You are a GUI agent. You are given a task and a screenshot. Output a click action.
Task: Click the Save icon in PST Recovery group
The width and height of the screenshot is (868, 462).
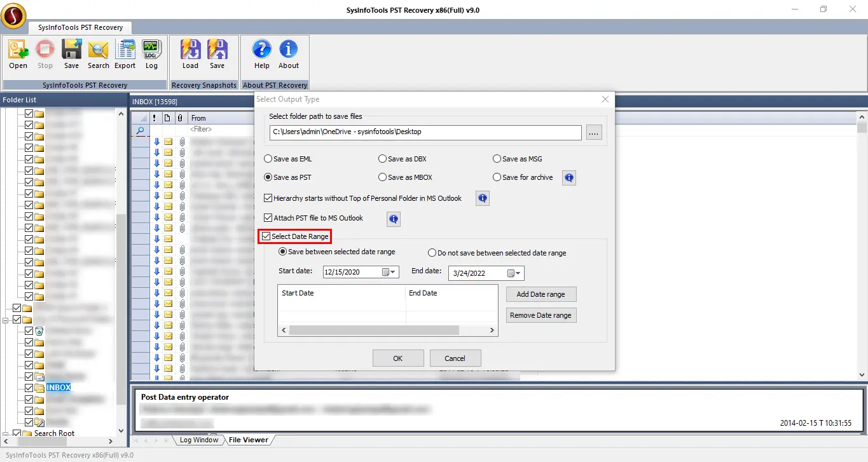[71, 55]
